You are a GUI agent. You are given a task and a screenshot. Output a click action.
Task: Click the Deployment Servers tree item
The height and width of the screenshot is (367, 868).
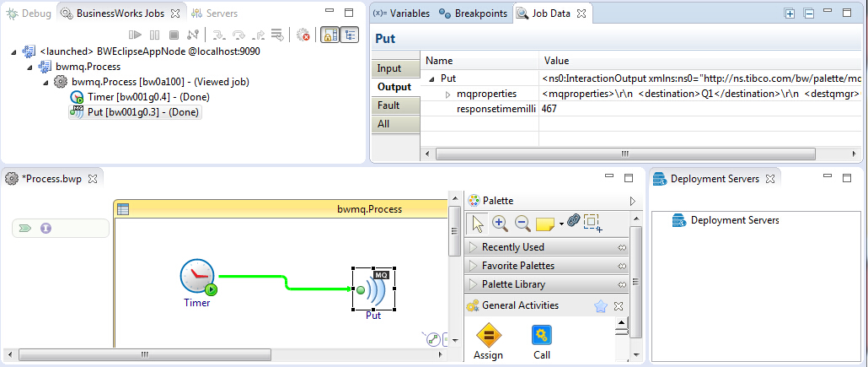click(x=726, y=221)
